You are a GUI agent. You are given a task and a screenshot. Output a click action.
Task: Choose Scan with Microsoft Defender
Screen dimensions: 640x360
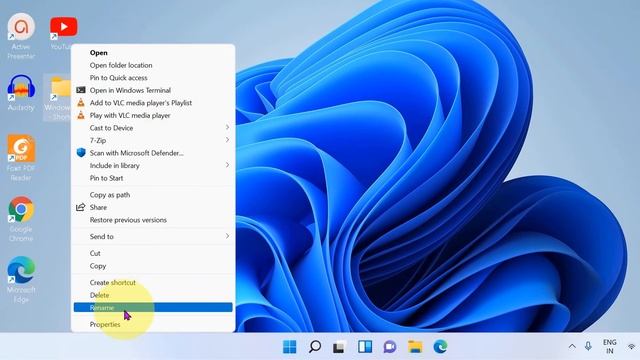153,153
